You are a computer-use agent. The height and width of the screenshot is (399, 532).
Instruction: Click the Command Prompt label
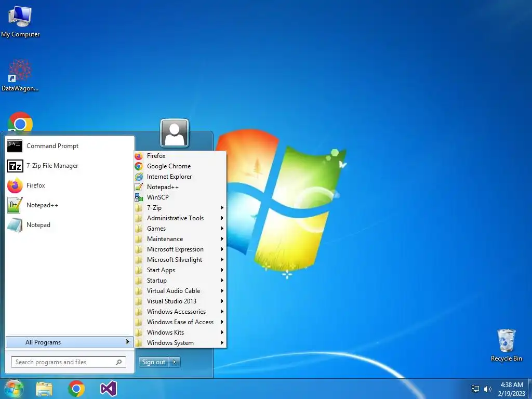[x=52, y=146]
